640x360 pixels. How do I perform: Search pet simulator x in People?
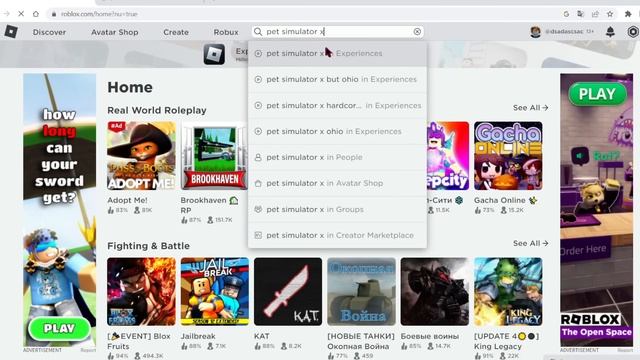(338, 157)
